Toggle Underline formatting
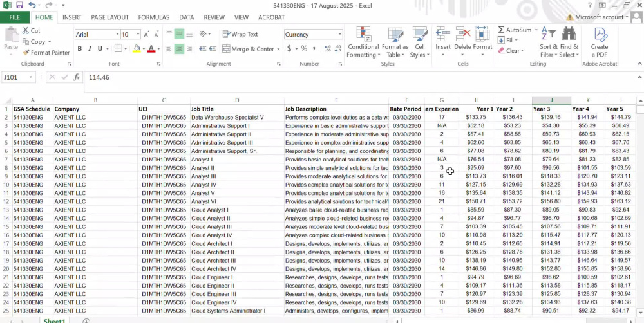Screen dimensions: 644x323 (x=100, y=49)
